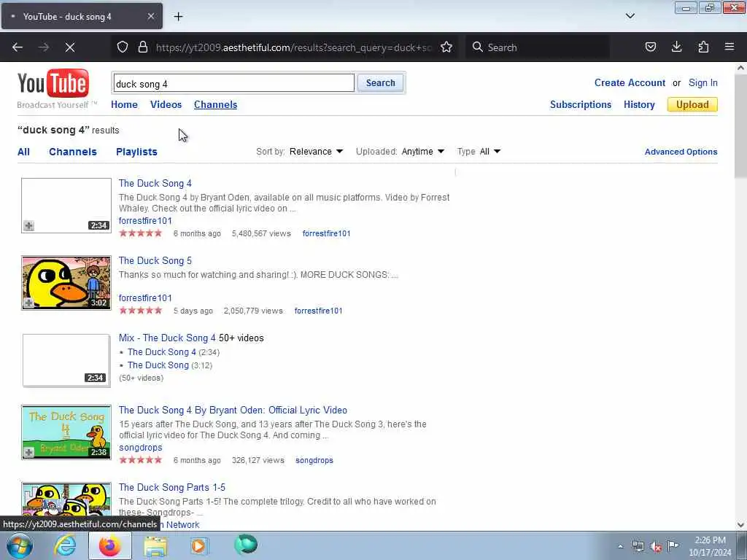The width and height of the screenshot is (747, 560).
Task: Go back using browser back arrow
Action: [x=18, y=47]
